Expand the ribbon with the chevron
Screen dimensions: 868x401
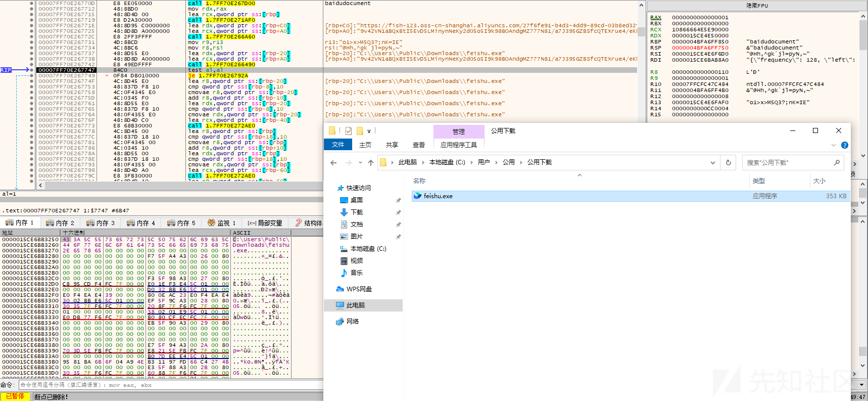click(x=834, y=145)
